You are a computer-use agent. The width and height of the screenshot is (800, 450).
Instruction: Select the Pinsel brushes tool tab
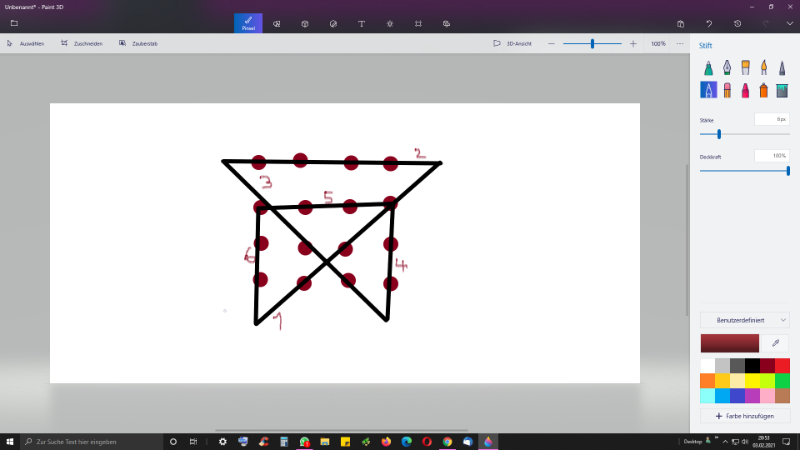coord(248,22)
